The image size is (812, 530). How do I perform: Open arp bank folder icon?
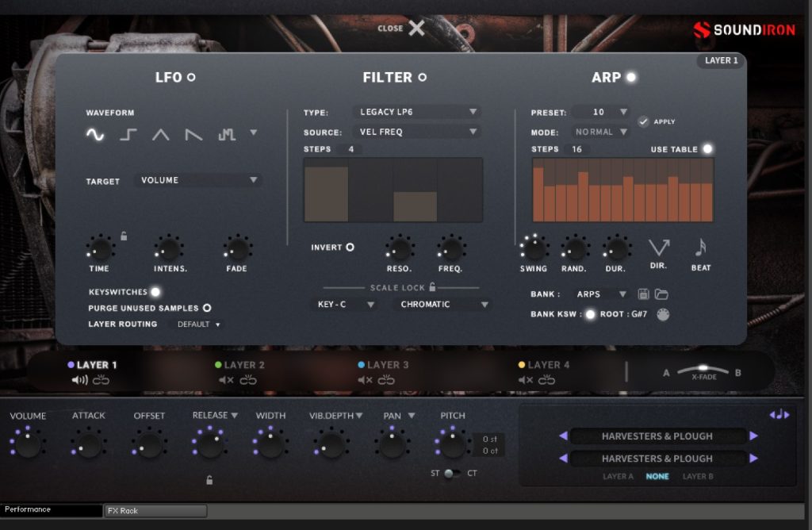click(661, 294)
